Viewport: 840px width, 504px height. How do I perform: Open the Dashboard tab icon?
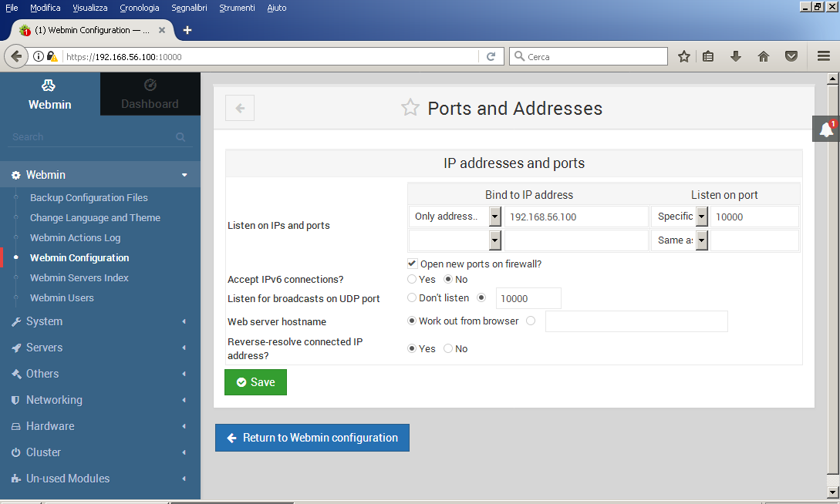pos(150,86)
